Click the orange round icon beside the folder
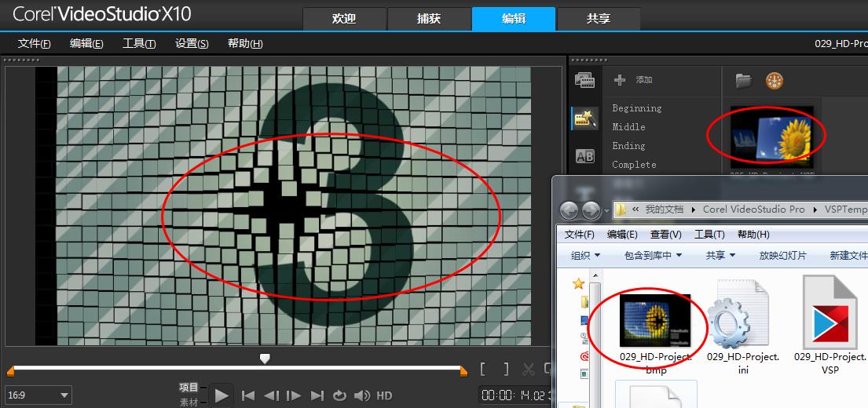 coord(775,82)
